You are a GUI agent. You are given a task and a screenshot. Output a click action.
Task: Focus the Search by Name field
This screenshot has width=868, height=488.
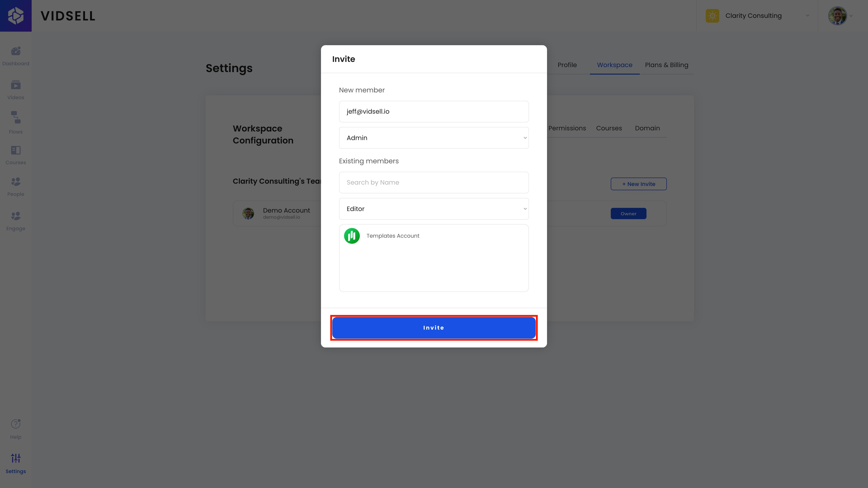(x=434, y=183)
